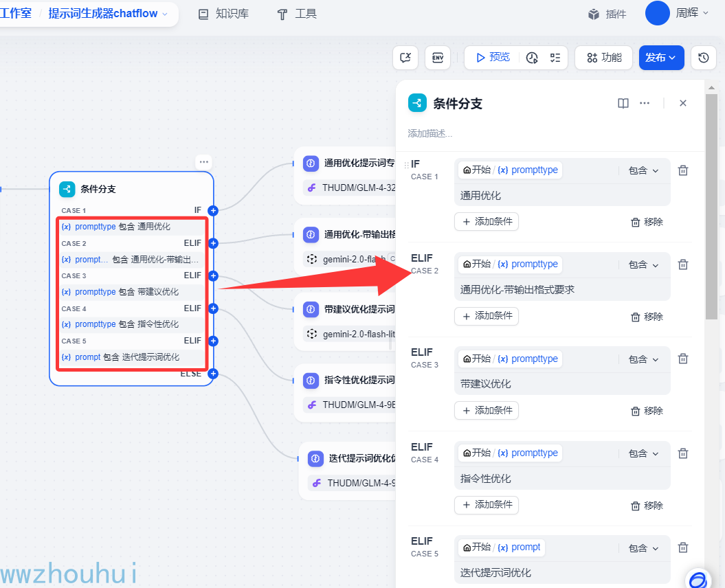725x588 pixels.
Task: Select the 带建议优化提示词 LLM node
Action: tap(345, 321)
